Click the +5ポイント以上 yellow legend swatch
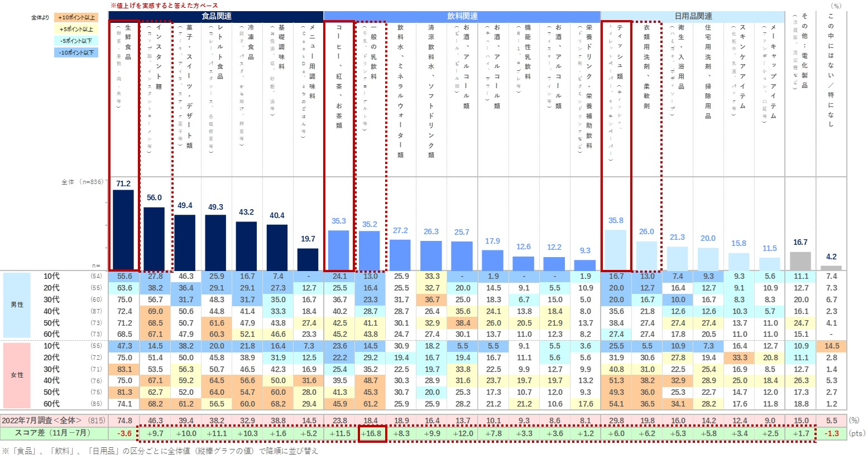This screenshot has height=459, width=868. pos(76,29)
